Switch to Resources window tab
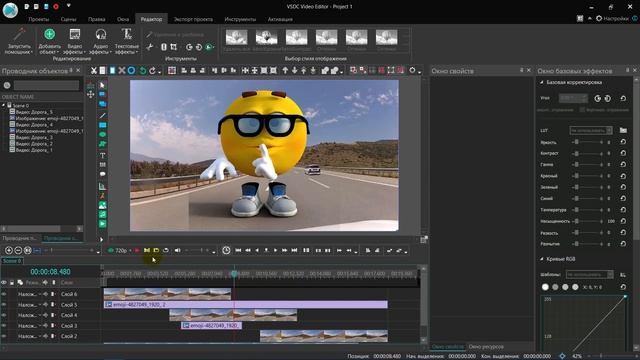The image size is (640, 360). (x=486, y=347)
